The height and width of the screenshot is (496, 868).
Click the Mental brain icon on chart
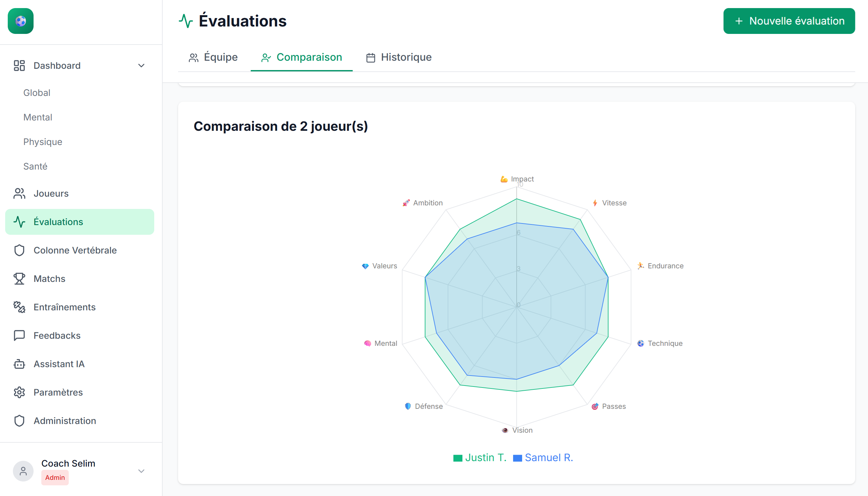click(x=367, y=343)
